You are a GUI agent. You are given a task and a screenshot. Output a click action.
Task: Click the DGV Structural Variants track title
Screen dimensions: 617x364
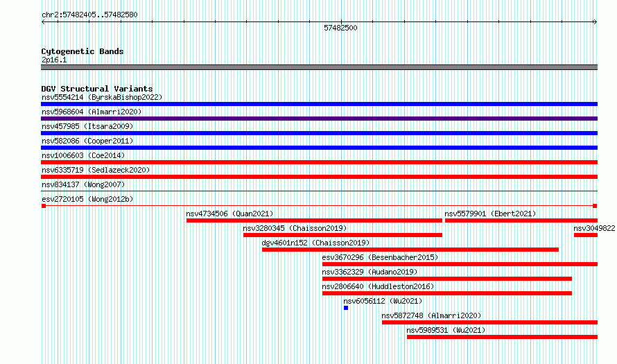click(97, 89)
